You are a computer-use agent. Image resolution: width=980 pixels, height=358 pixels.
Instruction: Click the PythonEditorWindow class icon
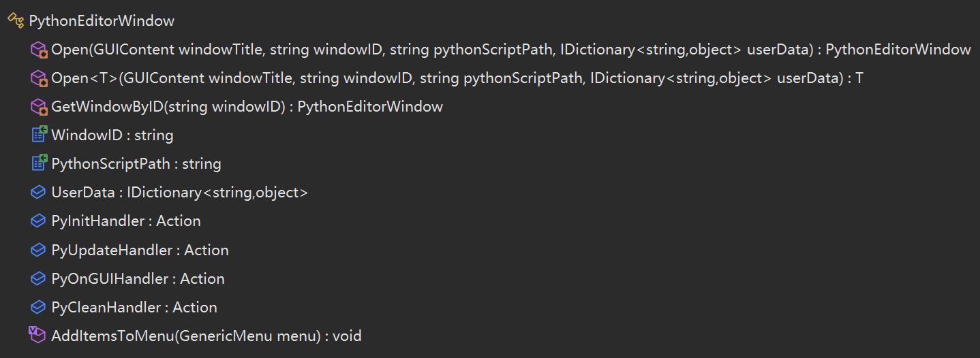click(15, 20)
